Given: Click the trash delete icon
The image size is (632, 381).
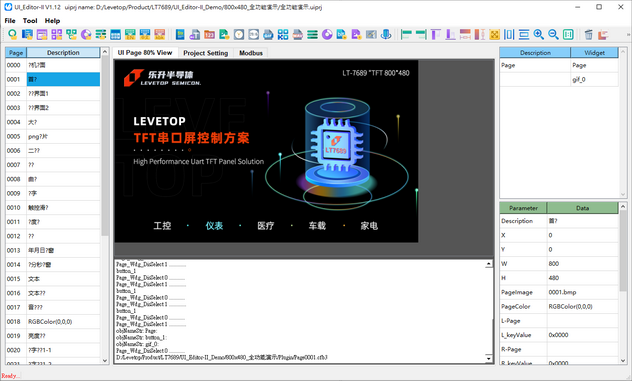Looking at the screenshot, I should pos(588,35).
